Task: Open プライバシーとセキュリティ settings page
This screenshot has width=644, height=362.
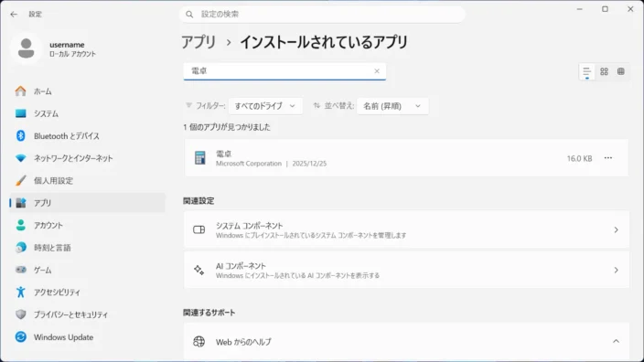Action: pyautogui.click(x=88, y=314)
